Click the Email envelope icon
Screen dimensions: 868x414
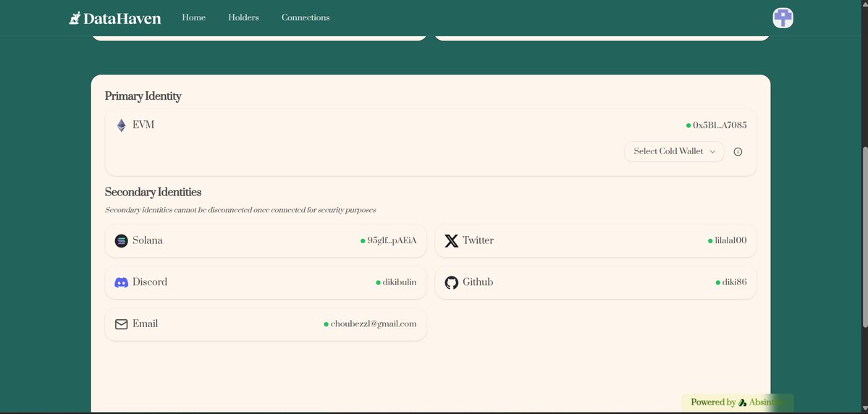click(121, 324)
